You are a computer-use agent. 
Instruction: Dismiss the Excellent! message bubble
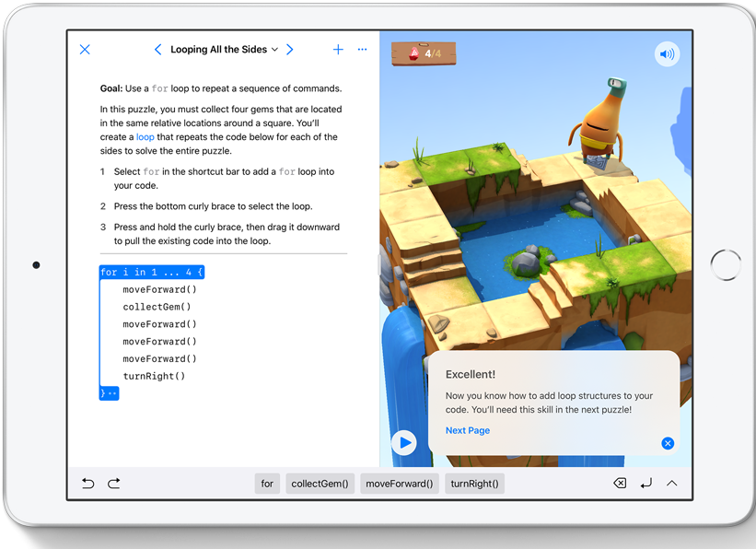click(668, 443)
